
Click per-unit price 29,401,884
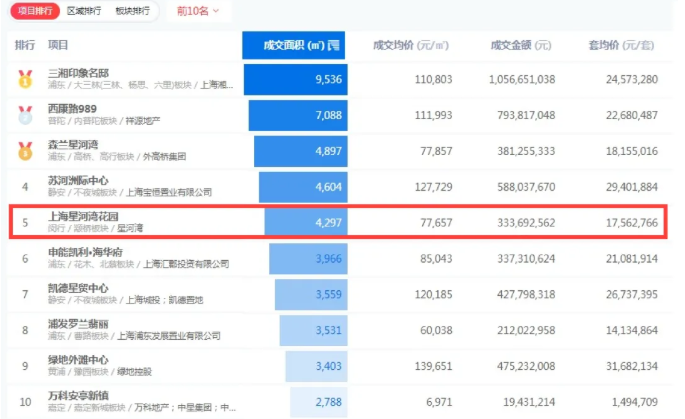(632, 187)
